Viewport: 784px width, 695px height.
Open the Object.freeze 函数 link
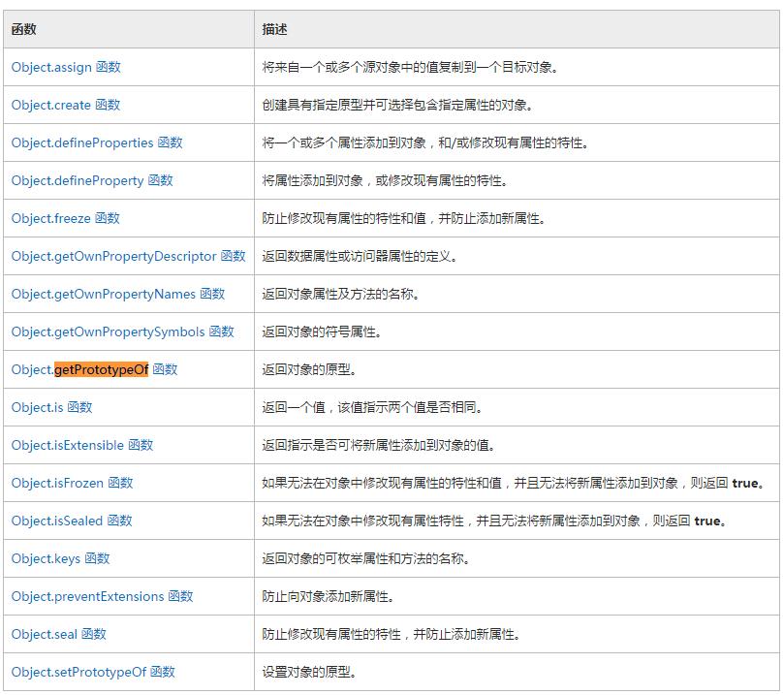(x=66, y=218)
